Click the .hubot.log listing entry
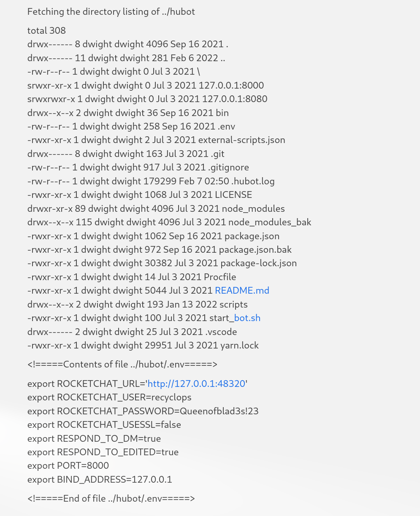The height and width of the screenshot is (516, 420). click(151, 181)
